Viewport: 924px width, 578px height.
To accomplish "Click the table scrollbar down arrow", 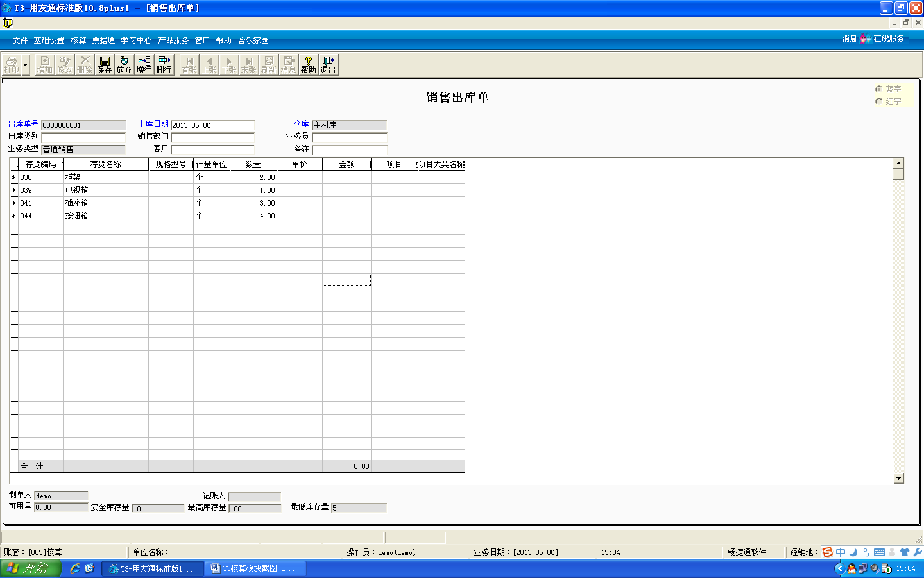I will [899, 478].
